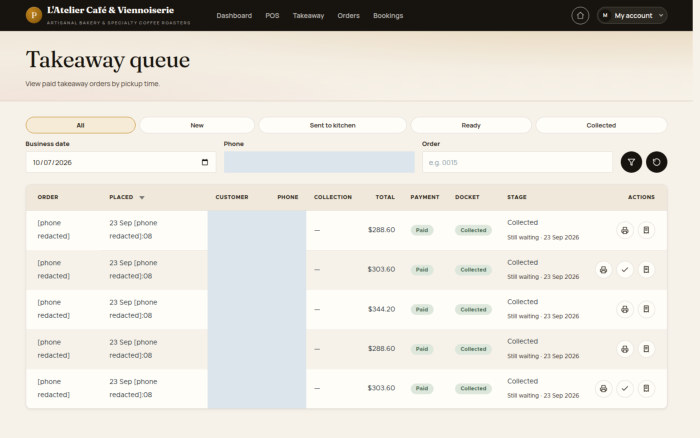700x438 pixels.
Task: Sort by the Placed column header
Action: 121,197
